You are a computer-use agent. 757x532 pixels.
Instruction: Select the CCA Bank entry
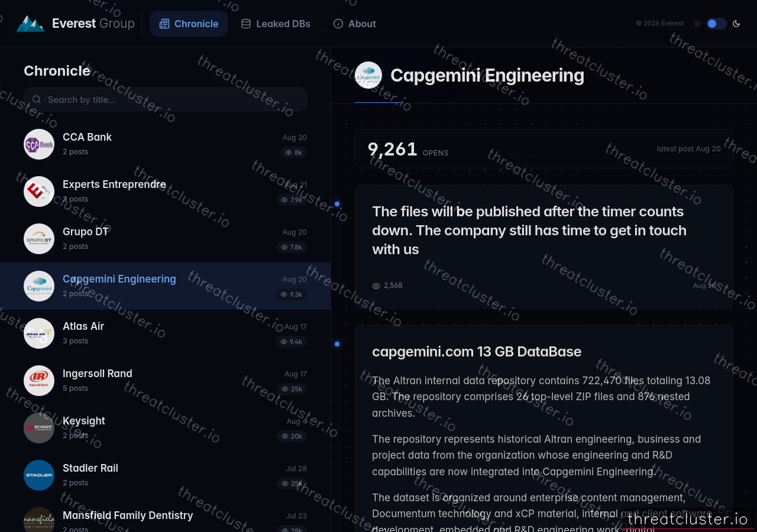[x=165, y=144]
